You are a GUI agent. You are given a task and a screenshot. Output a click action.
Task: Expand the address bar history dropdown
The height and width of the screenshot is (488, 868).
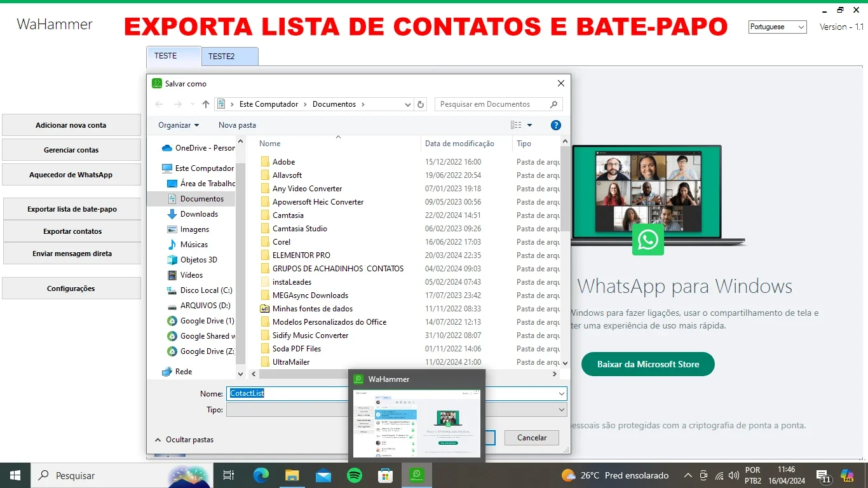click(407, 104)
